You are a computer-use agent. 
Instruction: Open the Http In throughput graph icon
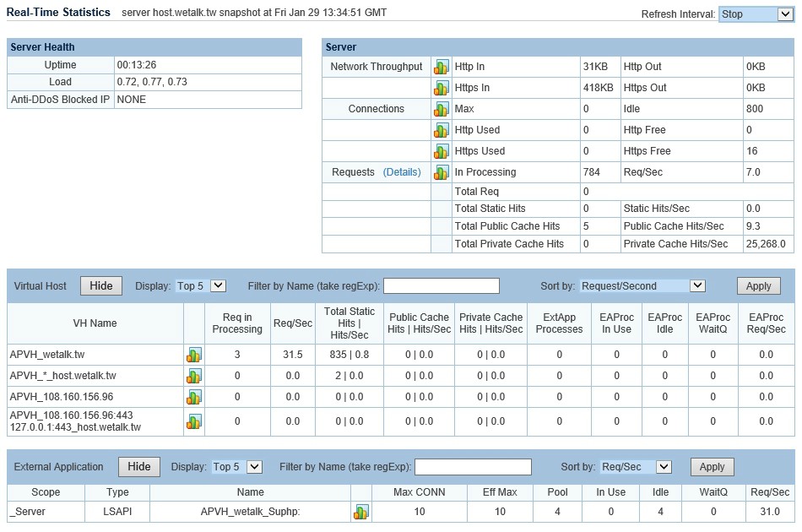(x=441, y=67)
